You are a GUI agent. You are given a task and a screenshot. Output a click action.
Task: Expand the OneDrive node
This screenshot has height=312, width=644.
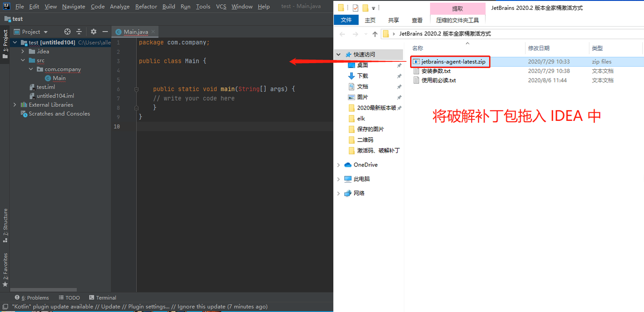tap(339, 165)
